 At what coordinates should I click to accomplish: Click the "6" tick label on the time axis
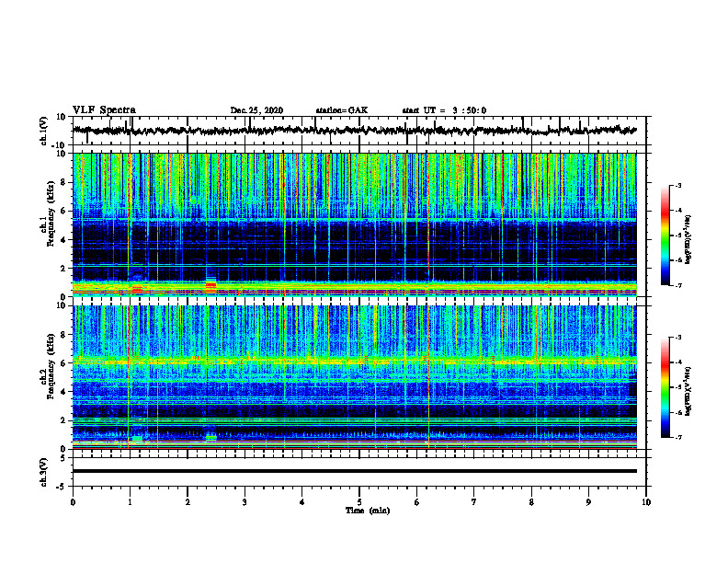(417, 502)
